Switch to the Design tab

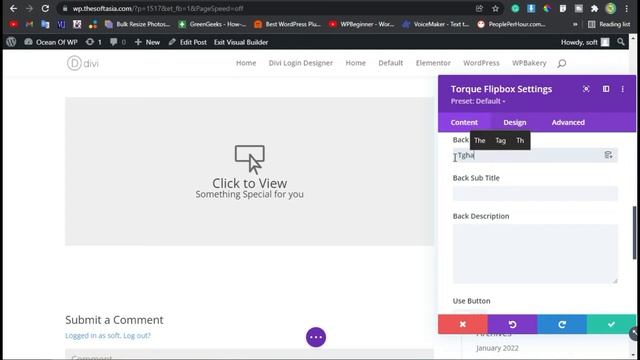(515, 122)
